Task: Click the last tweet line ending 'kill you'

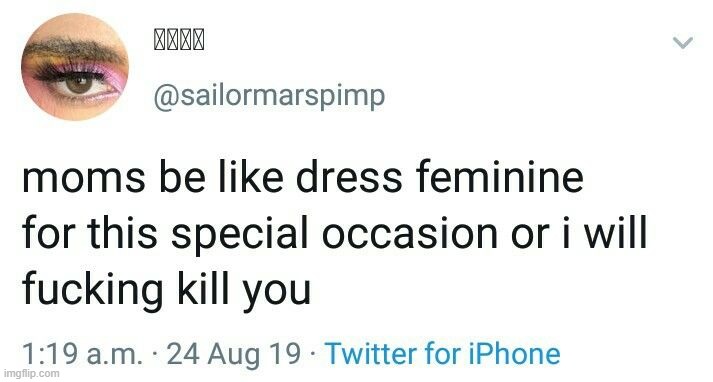Action: [x=166, y=290]
